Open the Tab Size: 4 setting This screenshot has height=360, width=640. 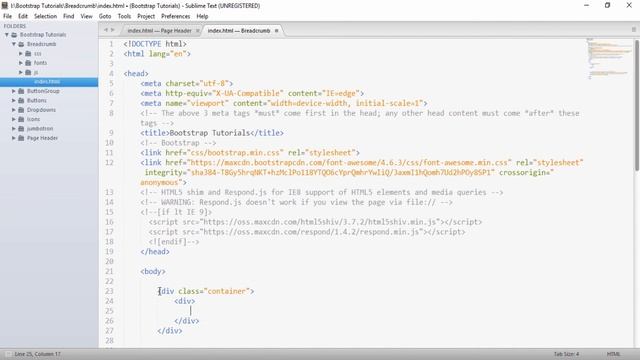[566, 354]
